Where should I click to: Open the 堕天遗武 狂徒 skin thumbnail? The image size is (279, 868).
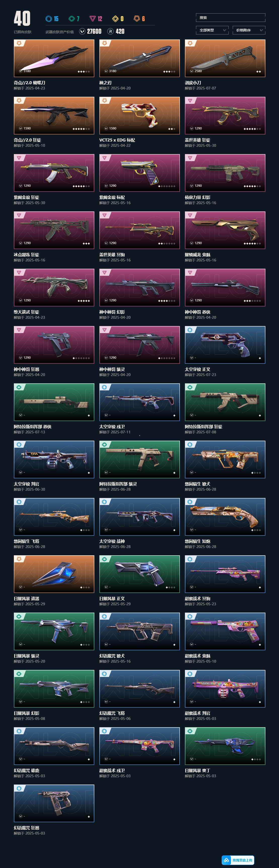(x=54, y=288)
